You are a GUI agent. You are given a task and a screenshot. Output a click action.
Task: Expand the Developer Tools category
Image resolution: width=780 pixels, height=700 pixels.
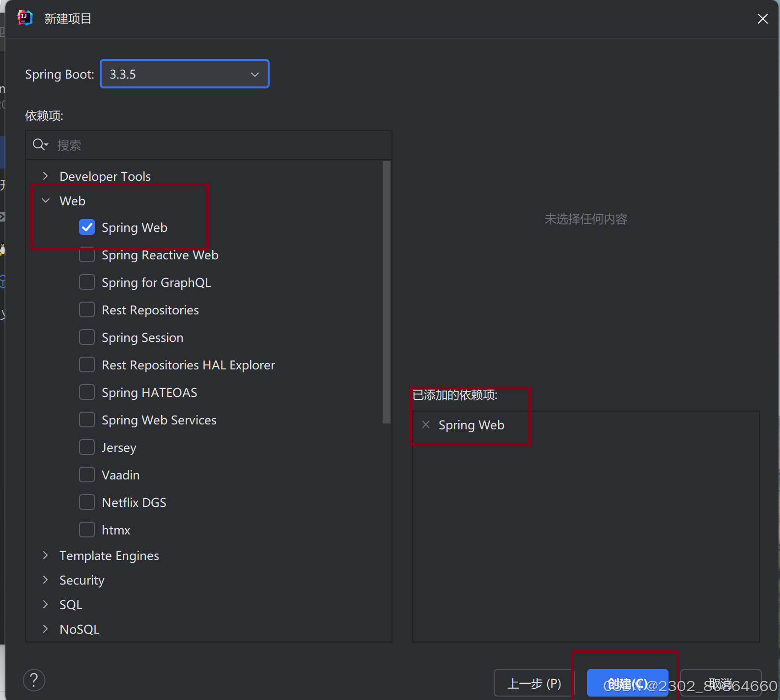[x=46, y=176]
